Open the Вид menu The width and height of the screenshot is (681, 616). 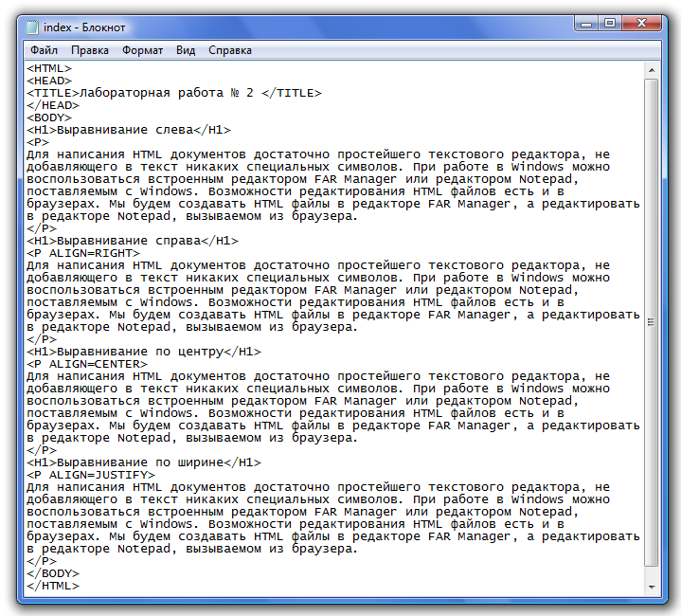click(x=186, y=50)
